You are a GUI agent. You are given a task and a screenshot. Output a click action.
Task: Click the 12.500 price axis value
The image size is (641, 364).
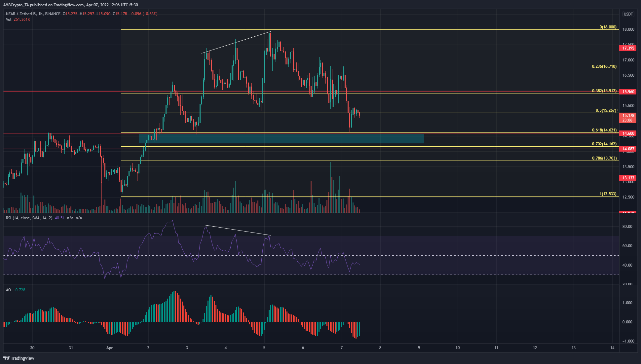tap(628, 197)
